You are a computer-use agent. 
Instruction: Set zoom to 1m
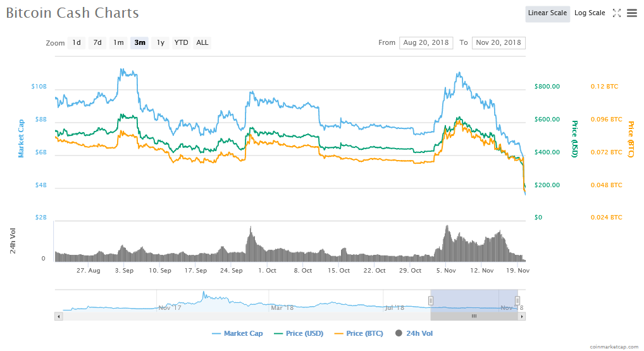point(118,43)
